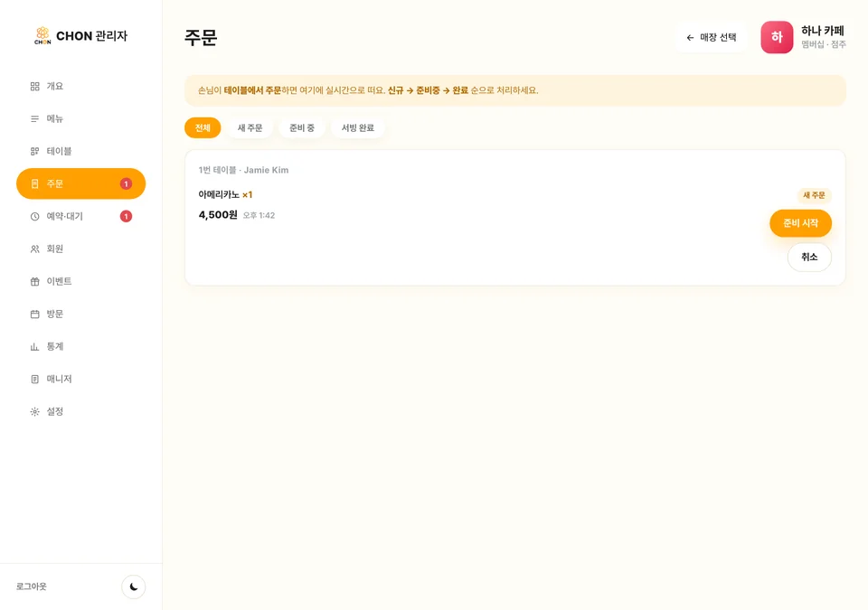
Task: Click 로그아웃 to log out
Action: tap(32, 587)
